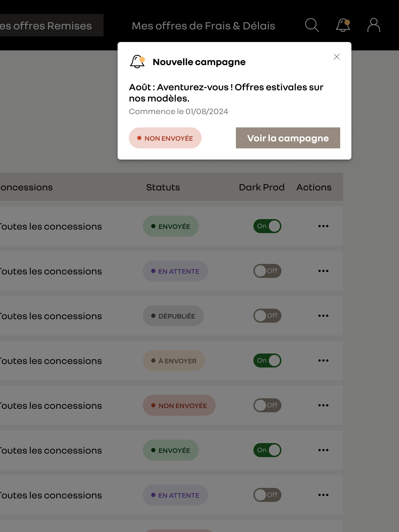Disable Dark Prod toggle on À ENVOYER row
Screen dimensions: 399x532
267,360
